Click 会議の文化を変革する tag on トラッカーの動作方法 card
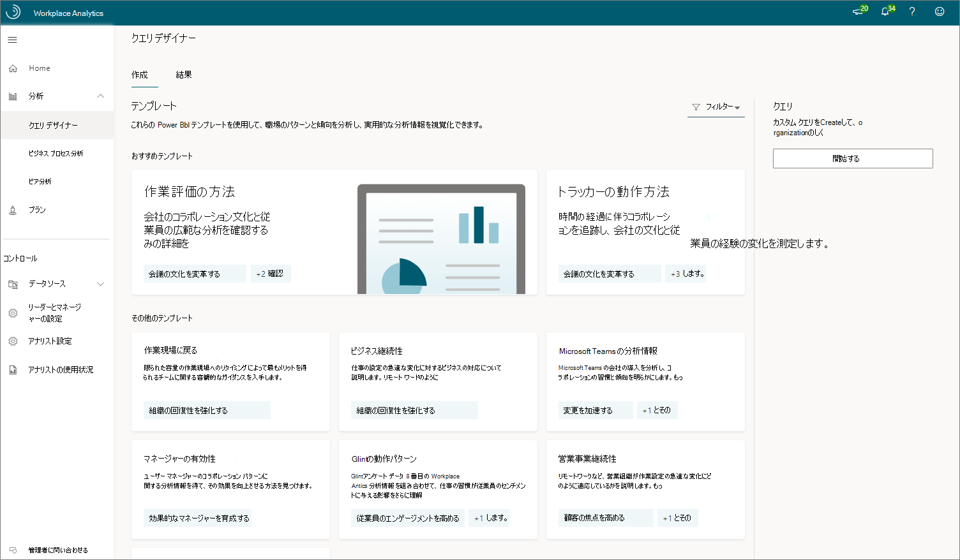This screenshot has height=560, width=960. pyautogui.click(x=609, y=274)
